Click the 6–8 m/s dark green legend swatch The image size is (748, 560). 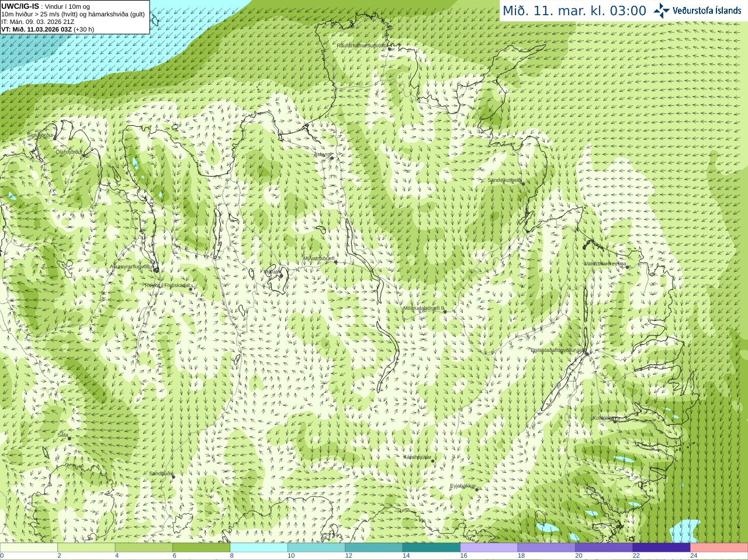click(x=202, y=548)
